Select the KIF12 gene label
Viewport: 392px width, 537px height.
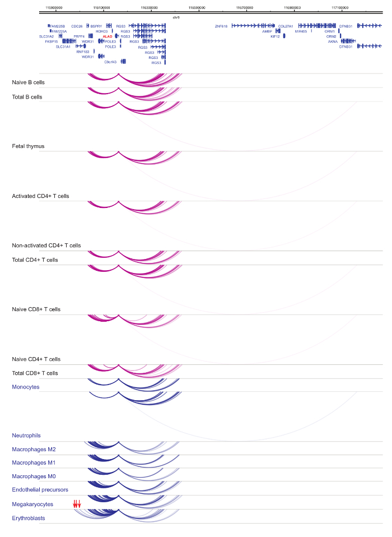[x=274, y=36]
